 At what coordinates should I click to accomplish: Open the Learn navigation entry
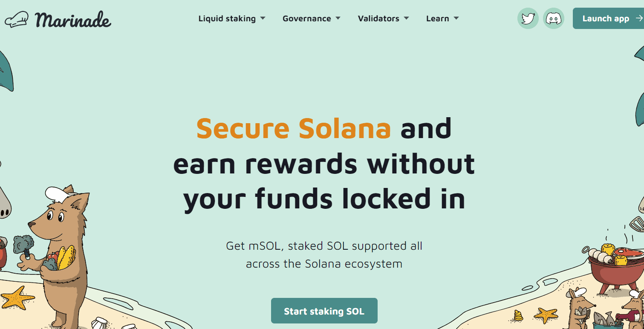(437, 18)
